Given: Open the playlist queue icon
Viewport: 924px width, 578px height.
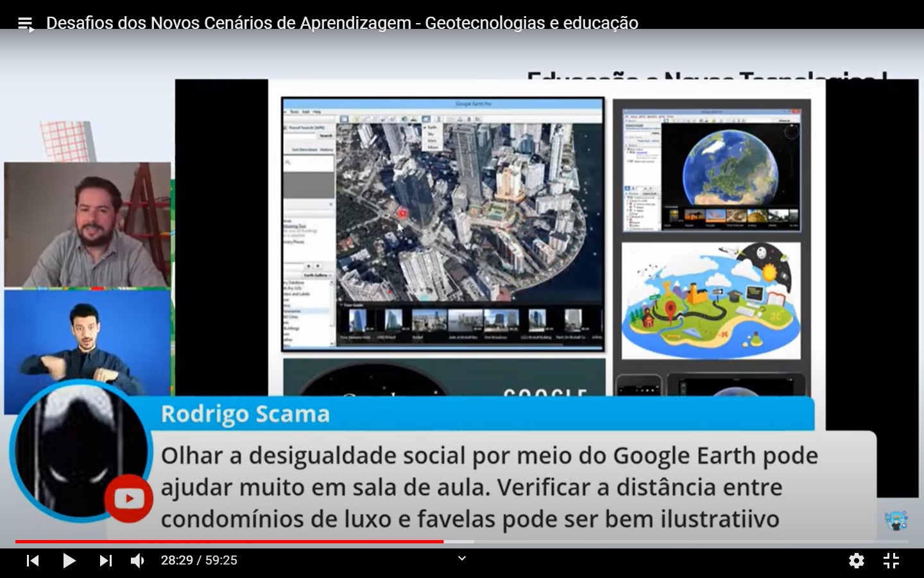Looking at the screenshot, I should coord(26,24).
